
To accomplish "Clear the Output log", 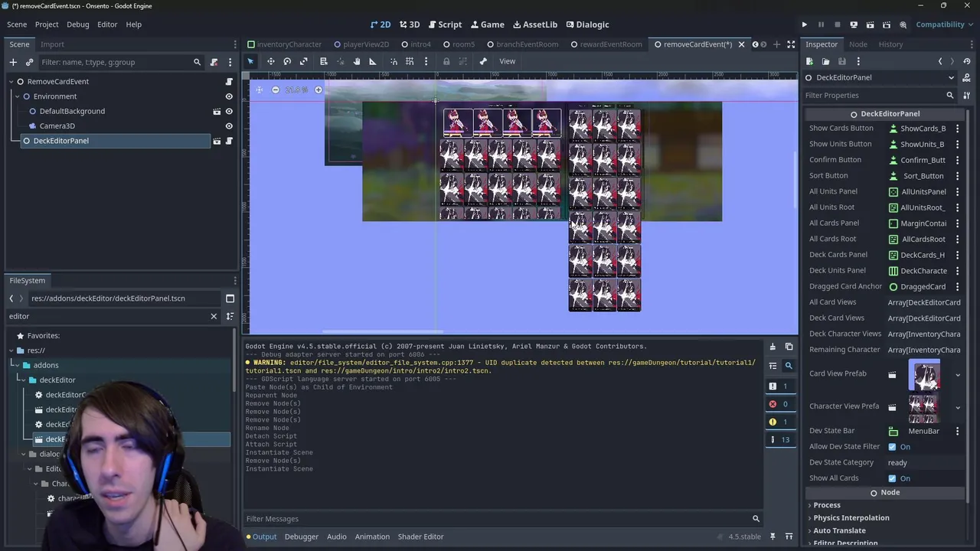I will coord(773,347).
